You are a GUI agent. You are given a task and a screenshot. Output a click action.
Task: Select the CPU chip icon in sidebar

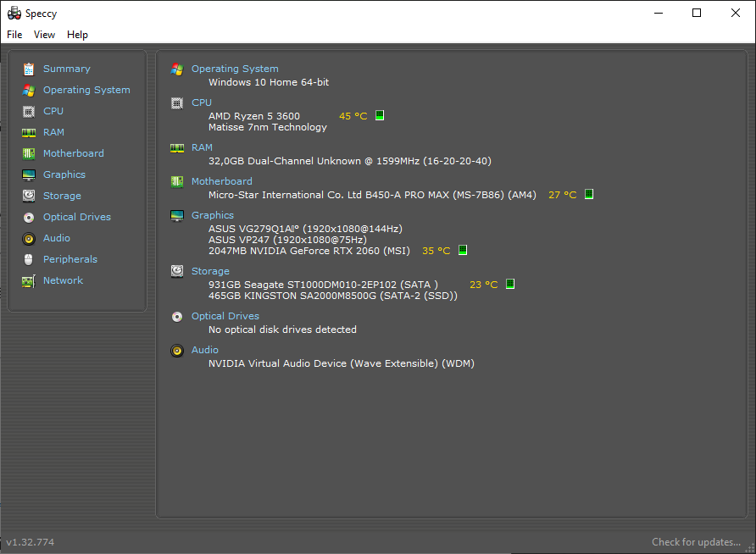(29, 111)
